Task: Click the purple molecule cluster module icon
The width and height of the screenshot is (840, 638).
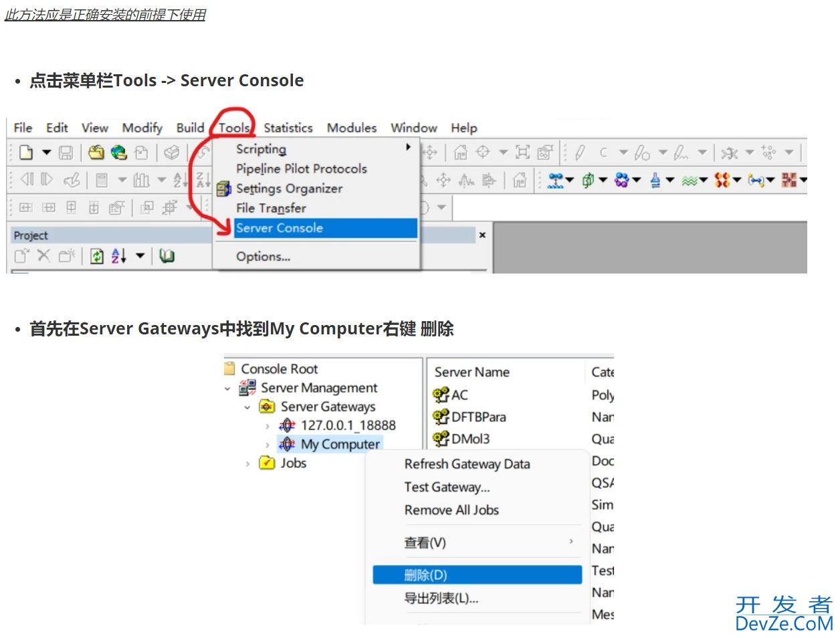Action: (x=622, y=180)
